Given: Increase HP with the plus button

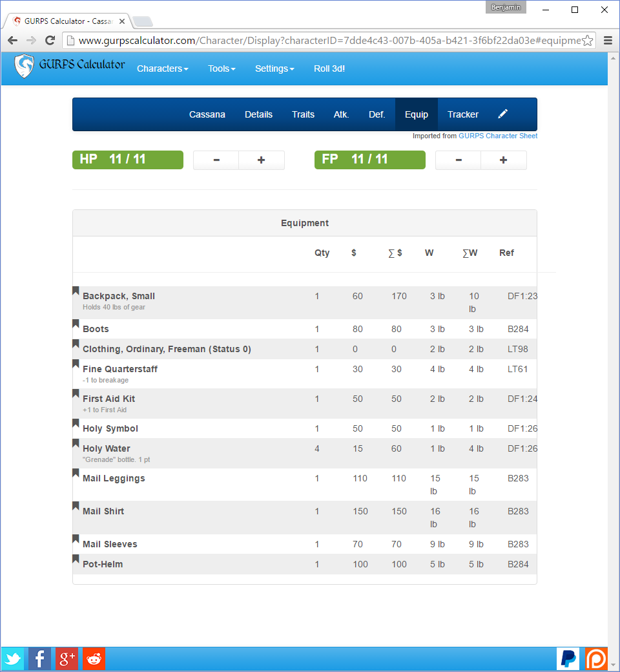Looking at the screenshot, I should tap(261, 160).
